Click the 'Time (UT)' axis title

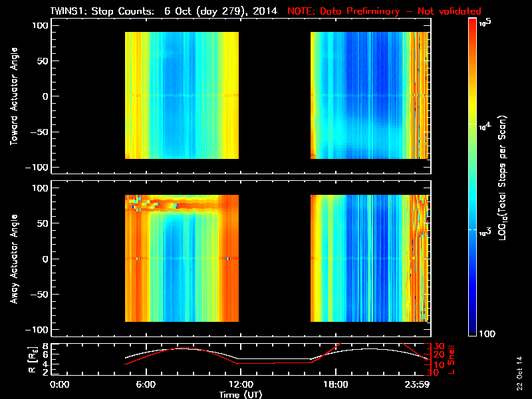(x=243, y=394)
